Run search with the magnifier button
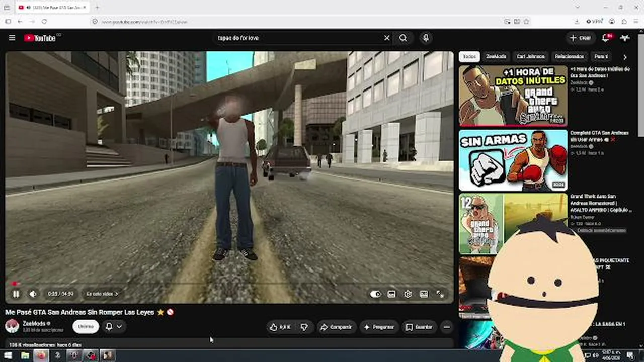Viewport: 644px width, 362px height. [x=403, y=38]
